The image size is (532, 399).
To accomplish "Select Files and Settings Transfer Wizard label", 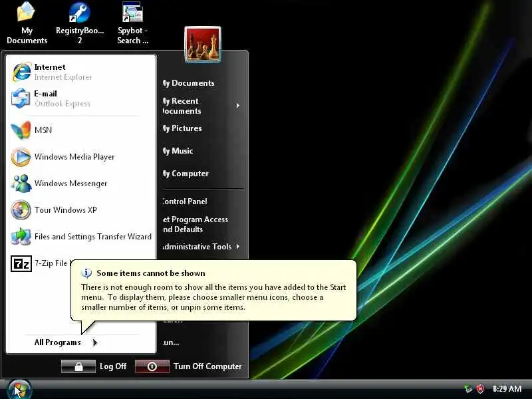I will click(x=93, y=237).
